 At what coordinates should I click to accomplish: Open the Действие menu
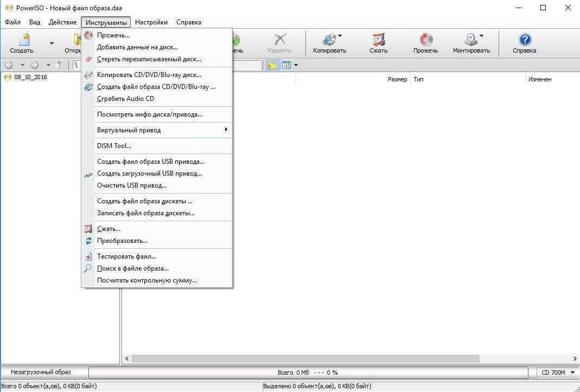pyautogui.click(x=62, y=22)
